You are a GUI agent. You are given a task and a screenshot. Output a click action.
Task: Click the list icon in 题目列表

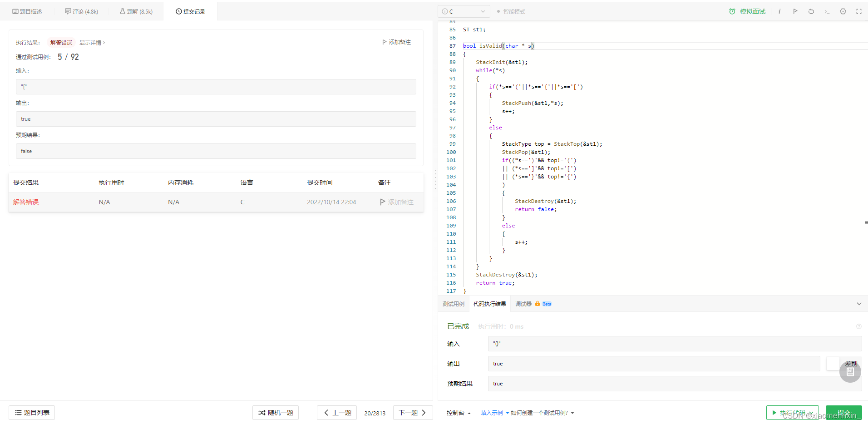18,413
